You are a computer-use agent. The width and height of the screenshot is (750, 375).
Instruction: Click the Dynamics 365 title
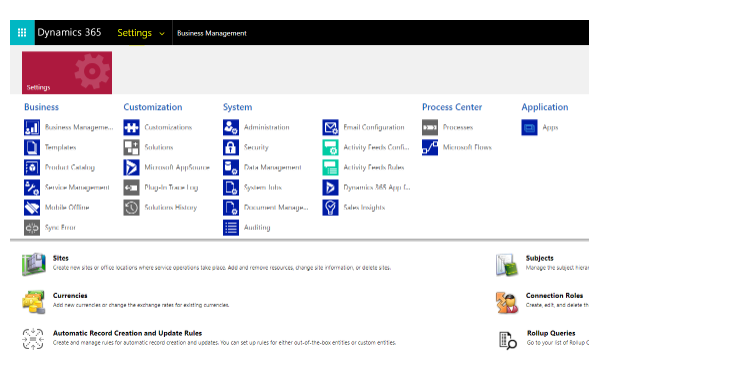coord(69,33)
